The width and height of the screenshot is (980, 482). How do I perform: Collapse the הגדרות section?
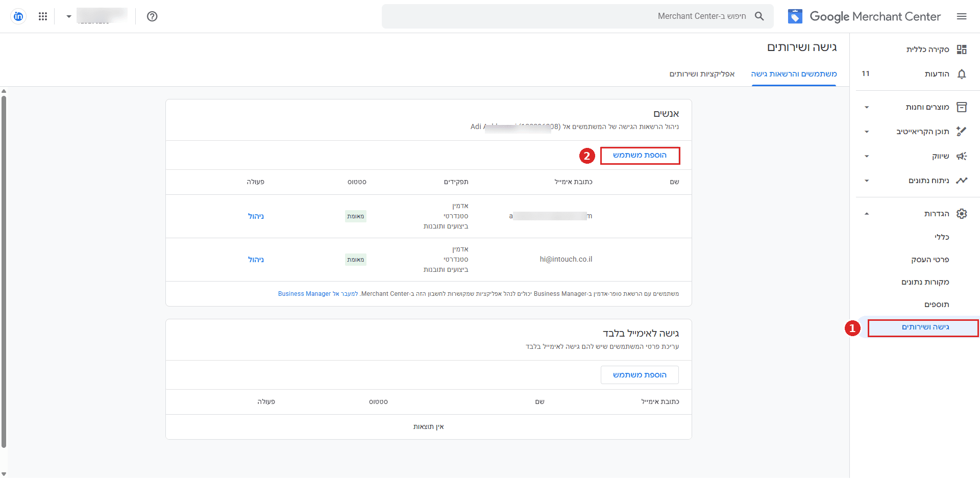coord(867,214)
